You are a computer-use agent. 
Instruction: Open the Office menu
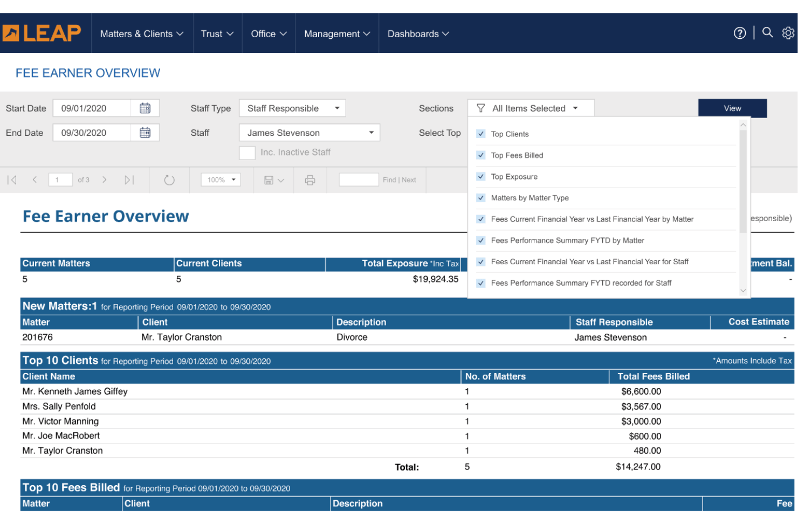click(269, 33)
